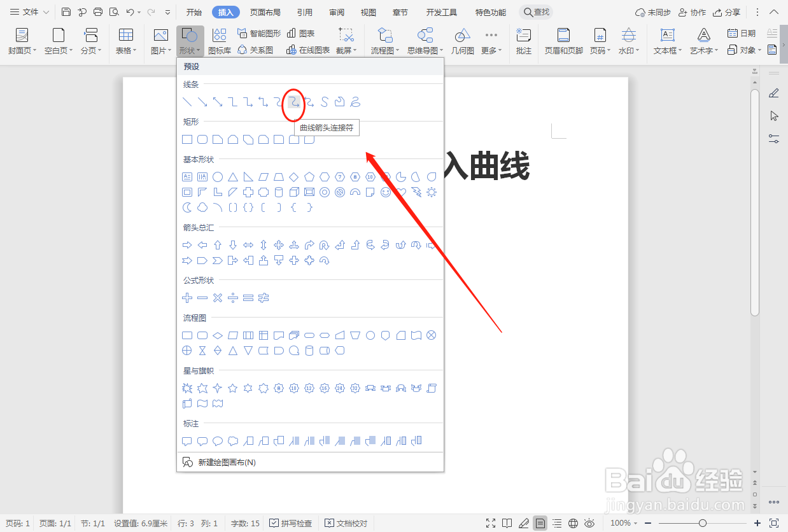The width and height of the screenshot is (788, 532).
Task: Select the curved arrow connector shape
Action: [293, 101]
